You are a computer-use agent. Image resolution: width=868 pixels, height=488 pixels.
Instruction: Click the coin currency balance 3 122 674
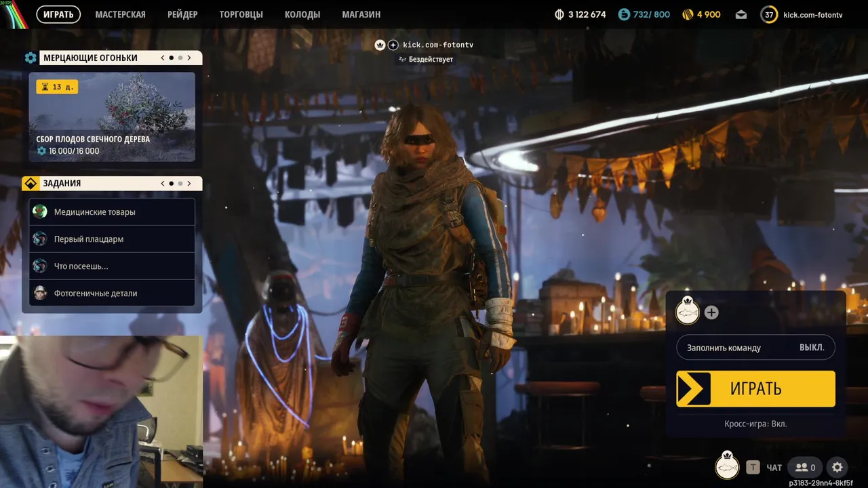(x=580, y=14)
